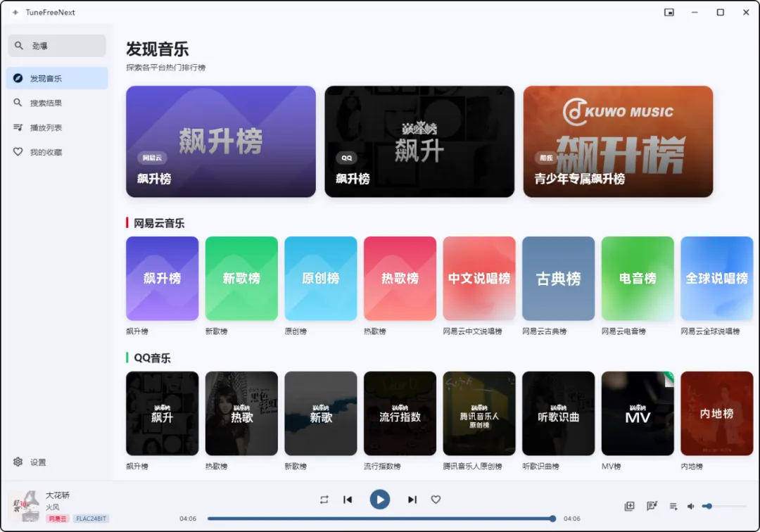Open the blue 原创榜 card

coord(321,279)
